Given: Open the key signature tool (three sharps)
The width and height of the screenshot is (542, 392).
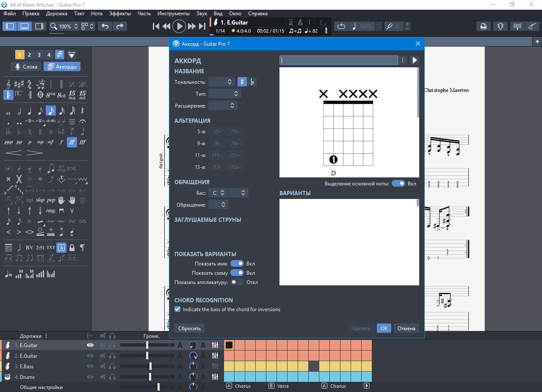Looking at the screenshot, I should click(19, 83).
